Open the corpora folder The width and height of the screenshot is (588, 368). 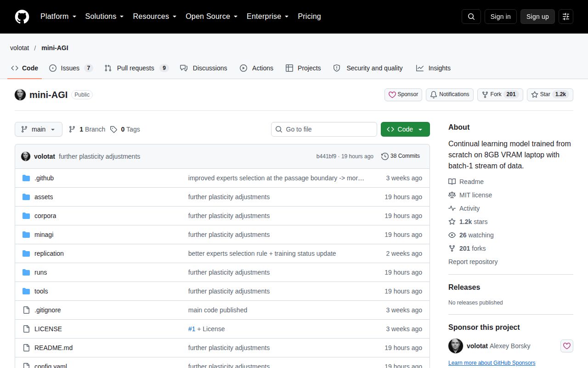click(45, 216)
